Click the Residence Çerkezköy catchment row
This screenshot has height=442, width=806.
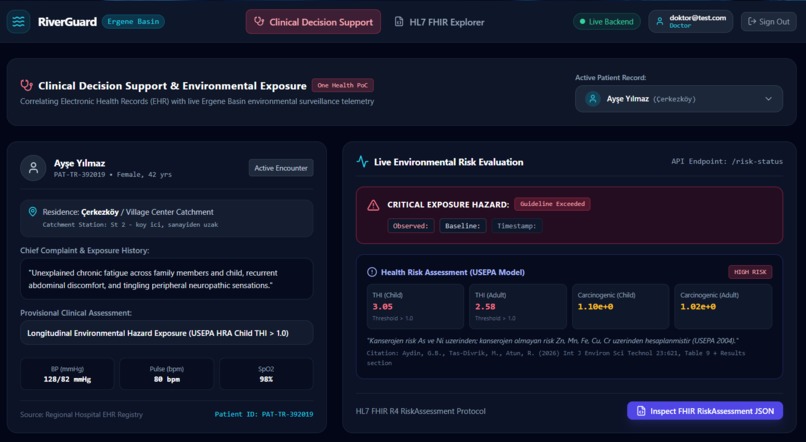pyautogui.click(x=167, y=218)
